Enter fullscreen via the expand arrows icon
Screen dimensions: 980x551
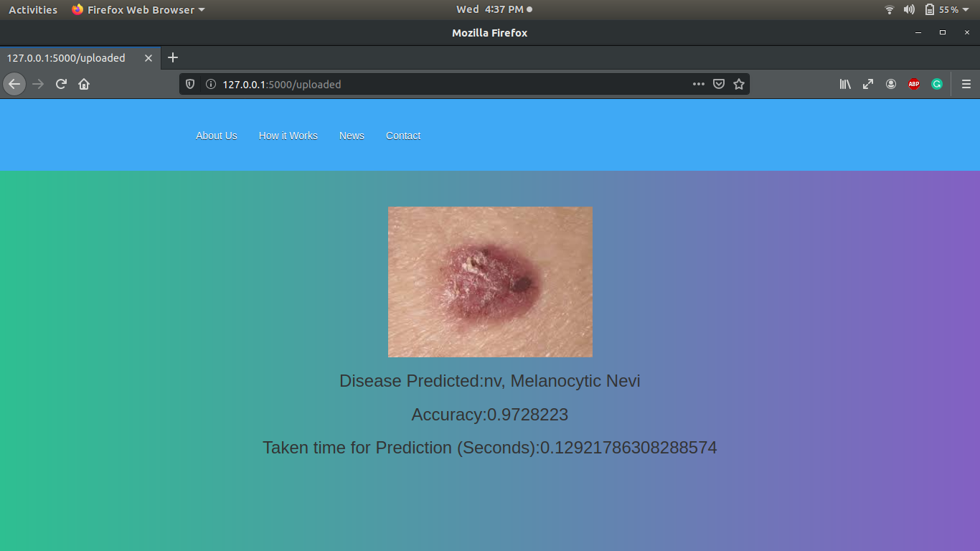tap(868, 84)
